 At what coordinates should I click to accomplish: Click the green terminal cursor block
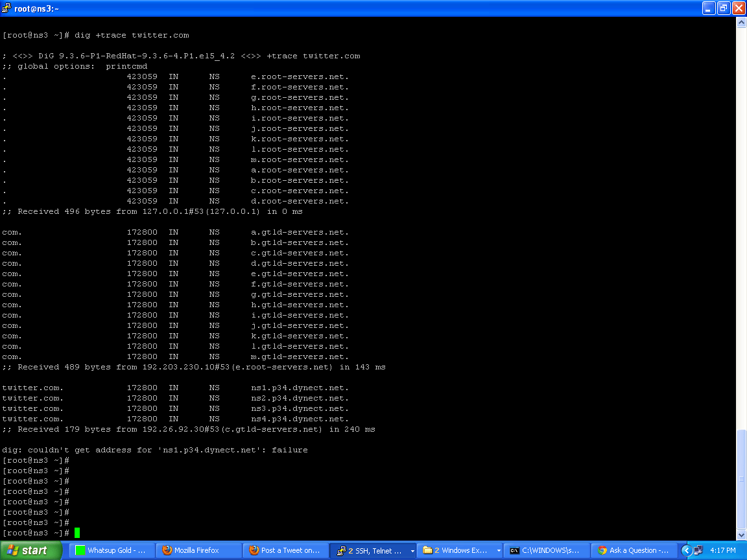(77, 533)
